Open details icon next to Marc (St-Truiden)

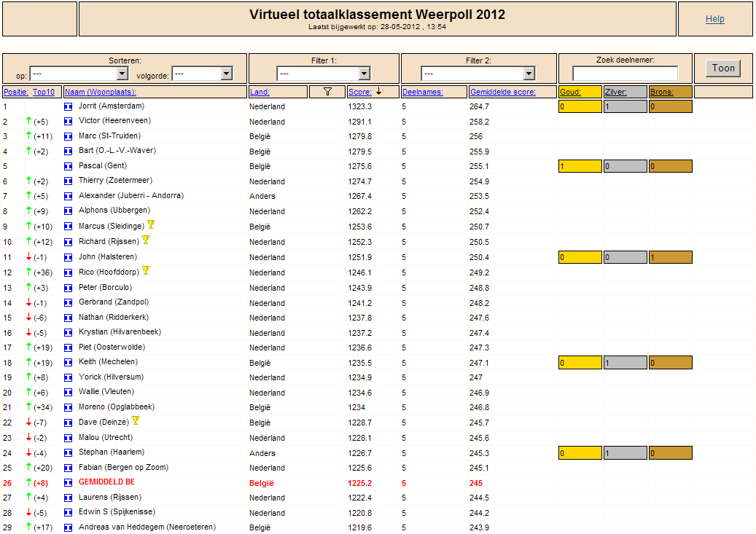pyautogui.click(x=68, y=136)
